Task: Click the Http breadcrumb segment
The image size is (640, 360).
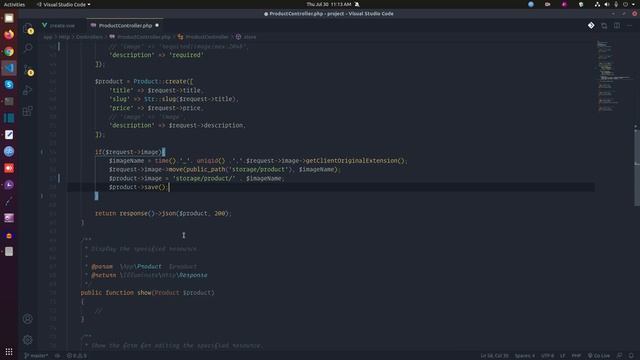Action: coord(64,37)
